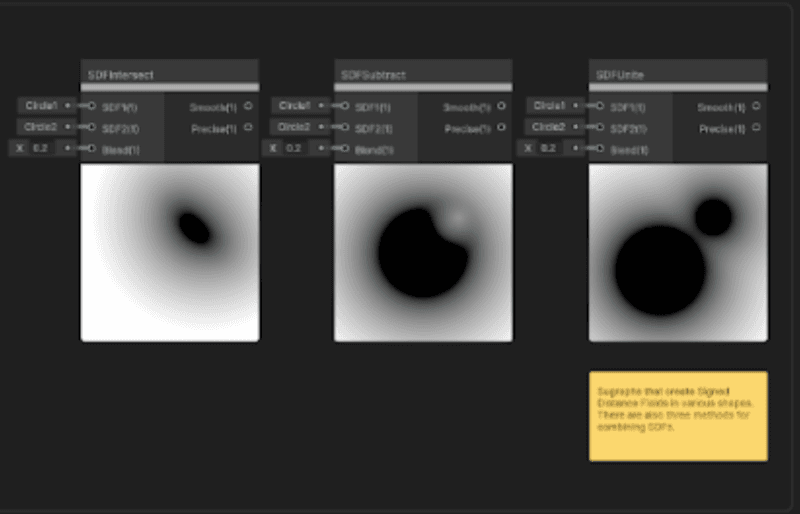The width and height of the screenshot is (800, 514).
Task: Click the SDFUnite preview with two circles
Action: 678,253
